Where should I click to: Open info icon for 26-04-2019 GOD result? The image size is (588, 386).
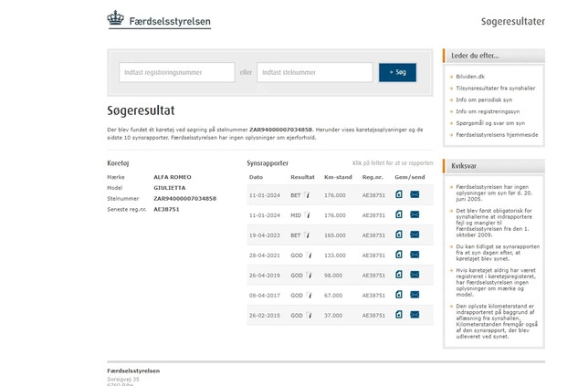[x=309, y=275]
